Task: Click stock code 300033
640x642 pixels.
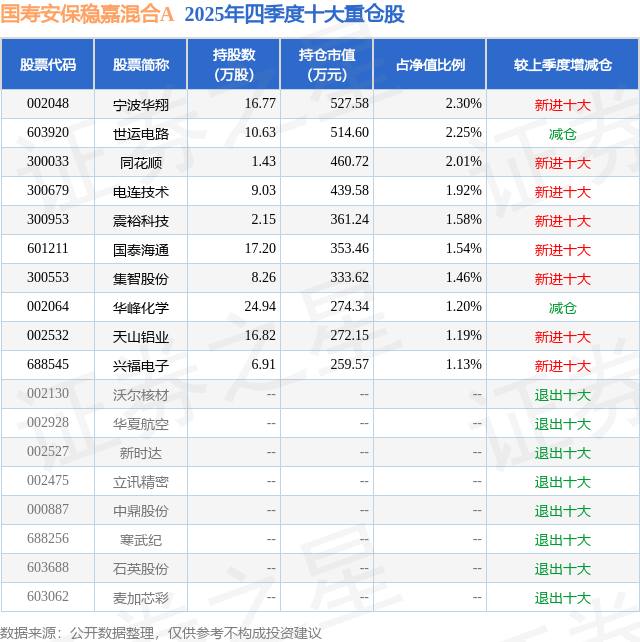Action: [47, 162]
